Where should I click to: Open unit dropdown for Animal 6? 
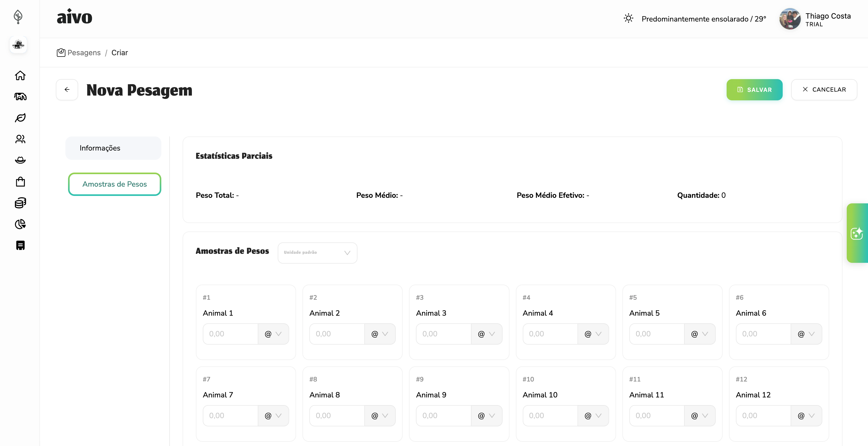(806, 334)
